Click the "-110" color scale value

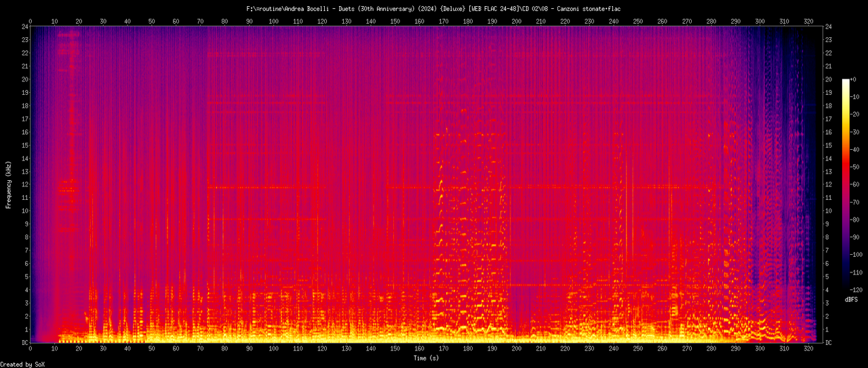coord(857,272)
